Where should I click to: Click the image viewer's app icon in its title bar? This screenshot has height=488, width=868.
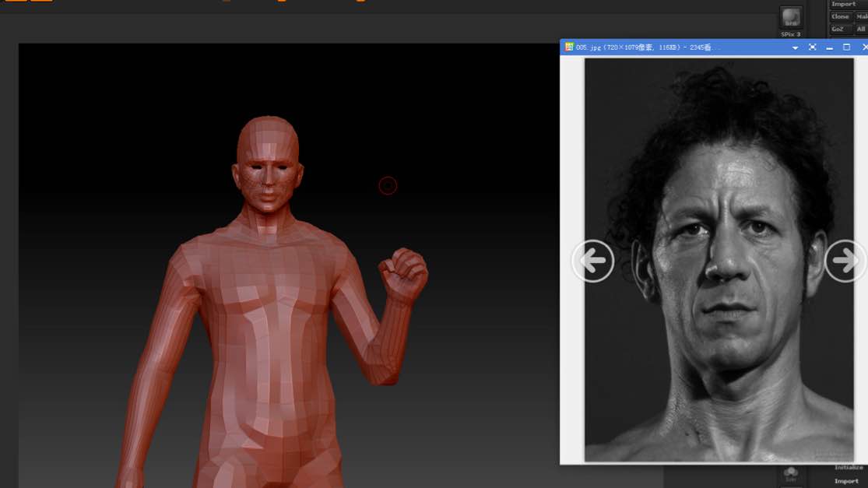(x=568, y=47)
